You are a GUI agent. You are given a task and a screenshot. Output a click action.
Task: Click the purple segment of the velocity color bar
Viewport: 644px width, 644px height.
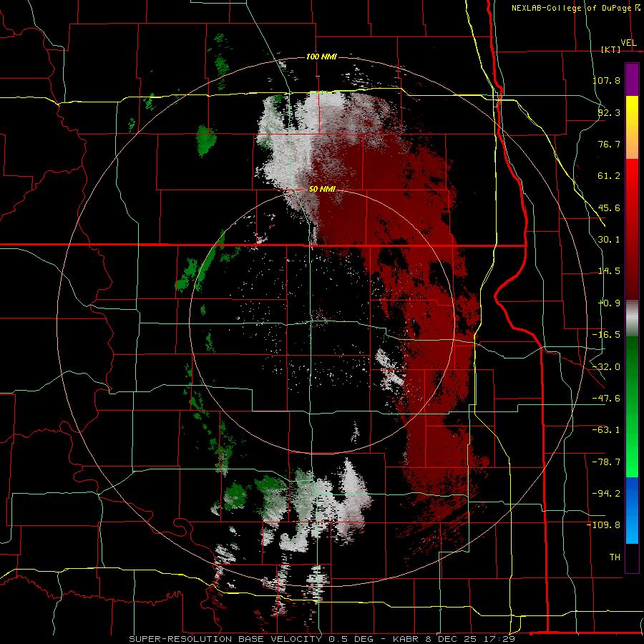(x=632, y=79)
